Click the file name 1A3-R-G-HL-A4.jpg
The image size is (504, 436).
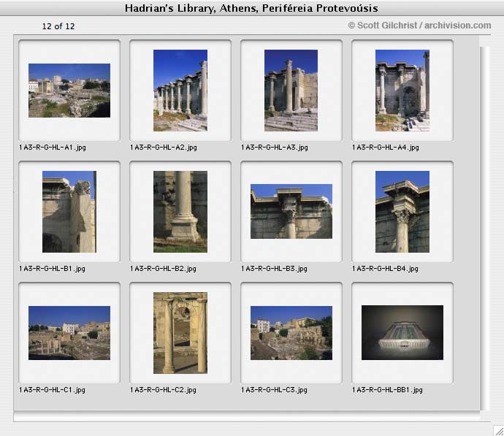point(386,148)
